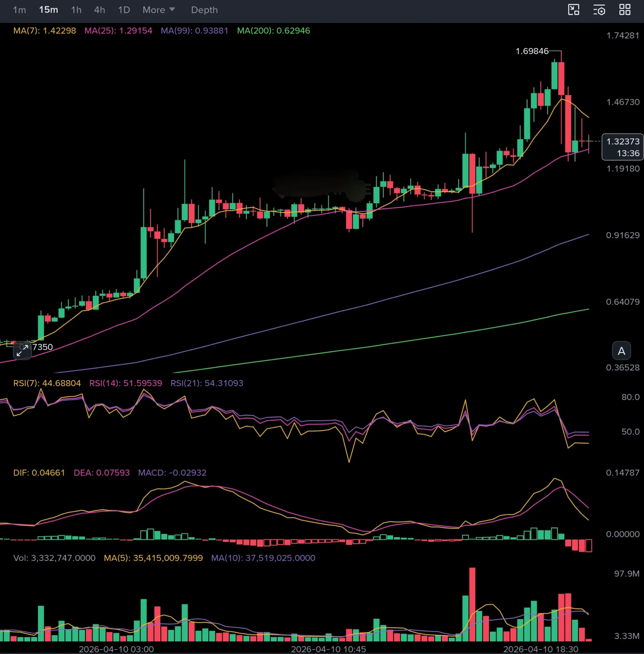Click the MA(200) indicator label
Viewport: 644px width, 654px height.
tap(273, 31)
